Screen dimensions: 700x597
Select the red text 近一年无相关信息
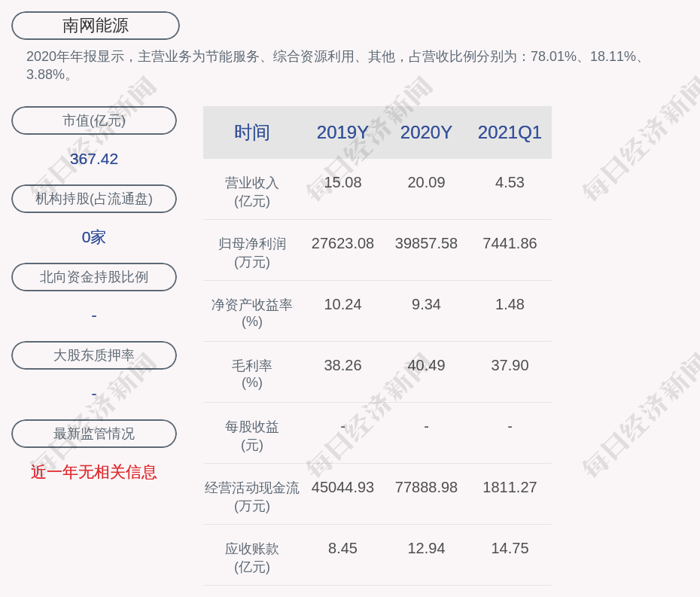[94, 472]
